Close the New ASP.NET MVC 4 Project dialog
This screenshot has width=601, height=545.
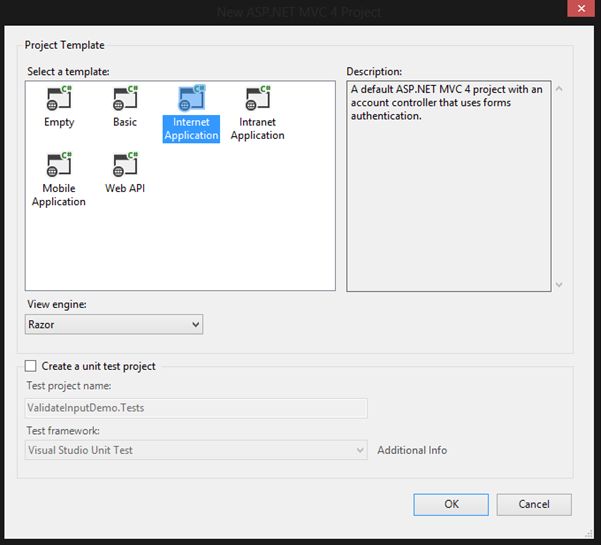(581, 8)
